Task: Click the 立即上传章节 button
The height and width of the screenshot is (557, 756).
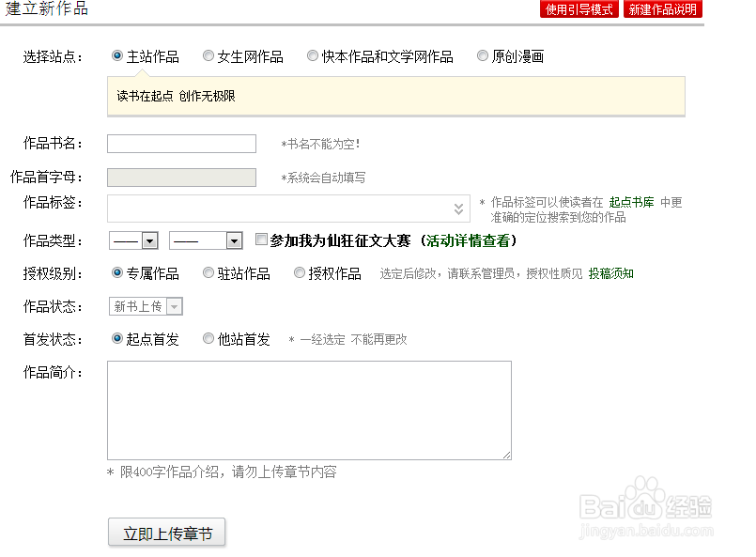Action: (167, 533)
